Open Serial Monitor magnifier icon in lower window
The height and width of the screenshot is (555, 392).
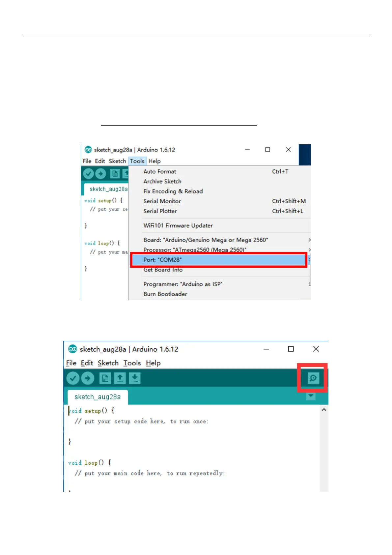tap(313, 378)
